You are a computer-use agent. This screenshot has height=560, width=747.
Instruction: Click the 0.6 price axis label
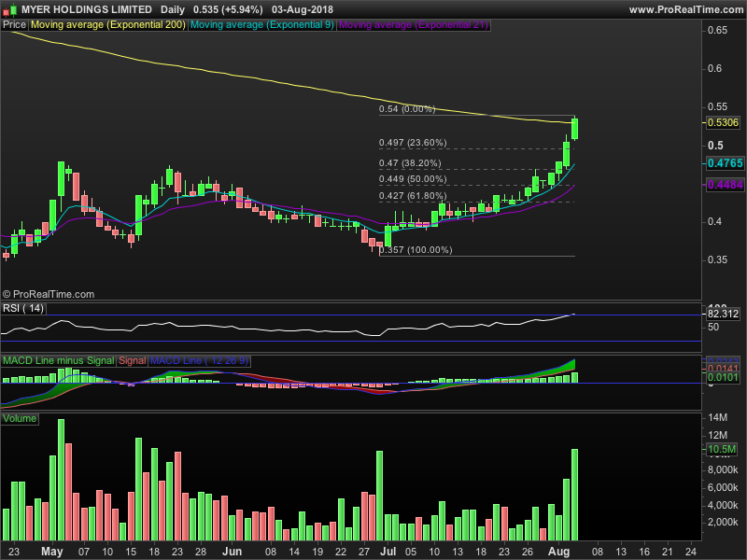click(x=714, y=68)
